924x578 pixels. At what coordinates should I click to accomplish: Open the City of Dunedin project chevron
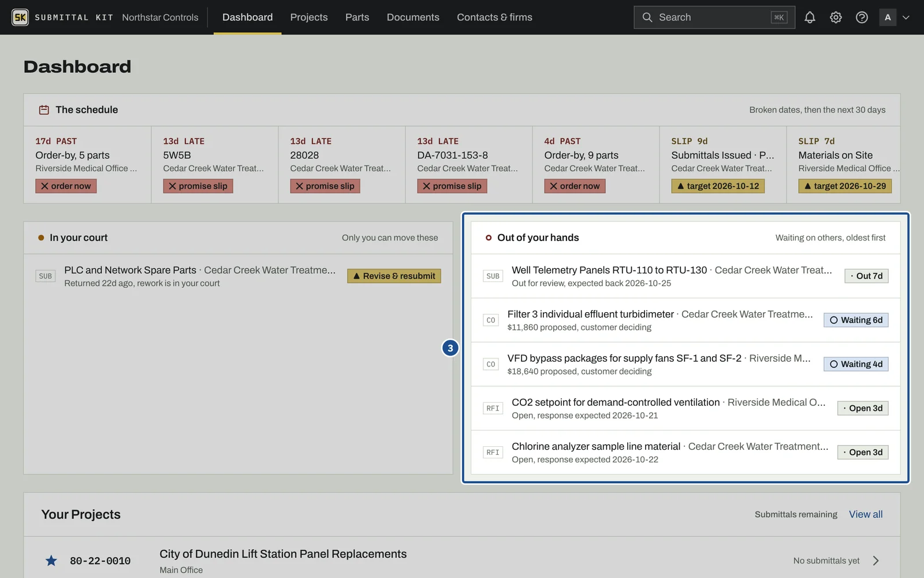pyautogui.click(x=876, y=561)
